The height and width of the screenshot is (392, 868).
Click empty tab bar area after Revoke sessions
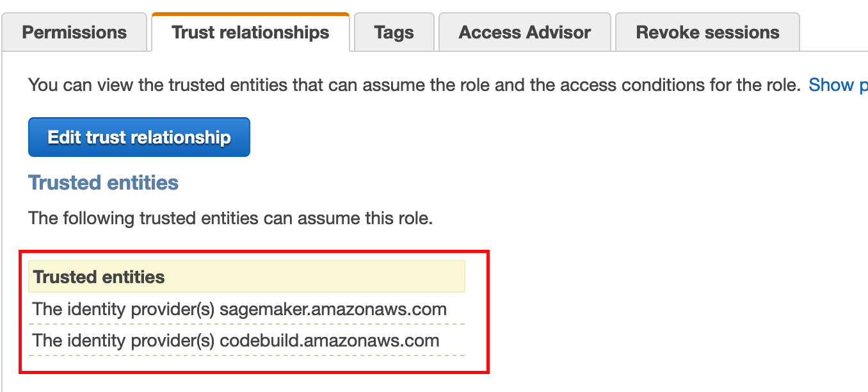coord(834,32)
